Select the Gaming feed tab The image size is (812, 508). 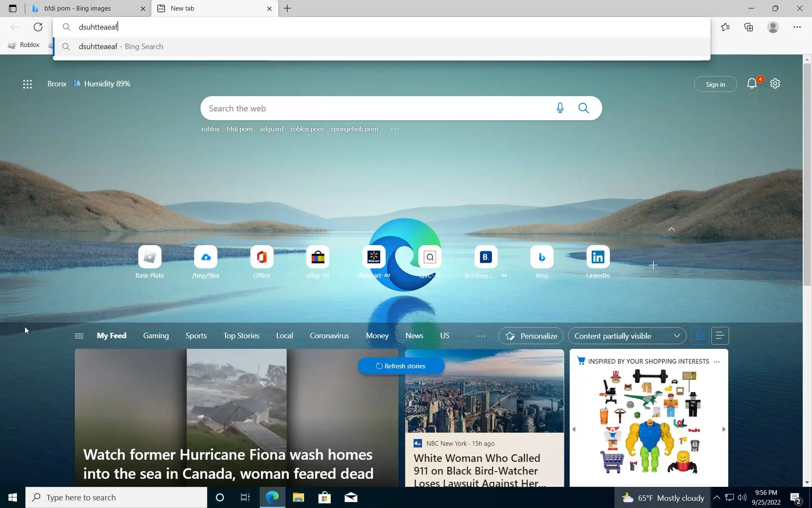pos(156,336)
